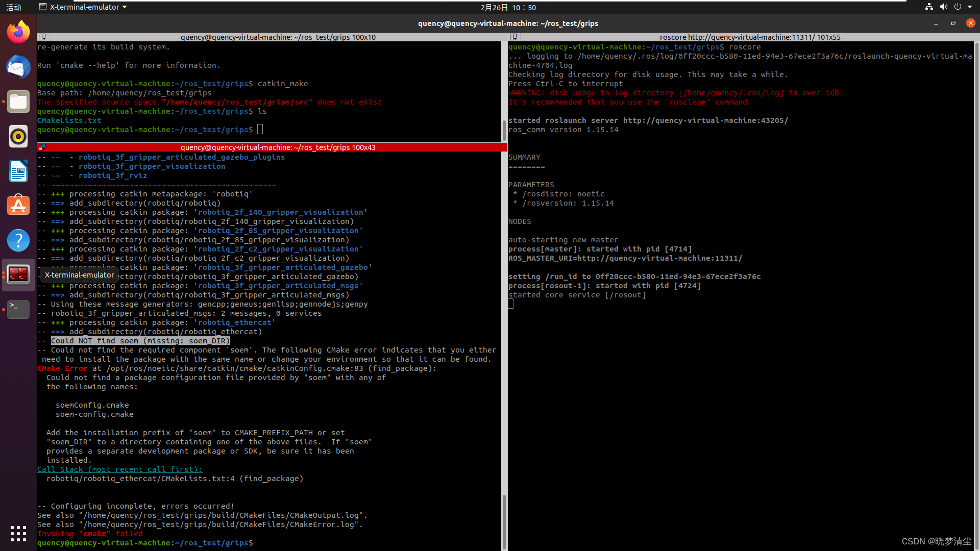Image resolution: width=980 pixels, height=551 pixels.
Task: Click 'CMakeLists.txt' in ls output
Action: [69, 120]
